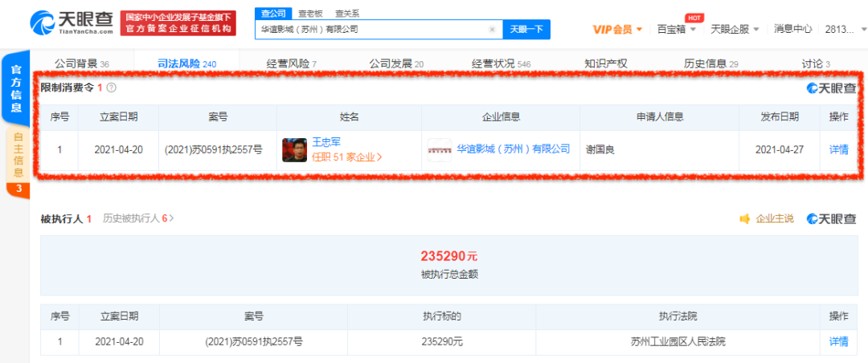The width and height of the screenshot is (868, 363).
Task: Open the 历史信息 tab
Action: pos(710,64)
